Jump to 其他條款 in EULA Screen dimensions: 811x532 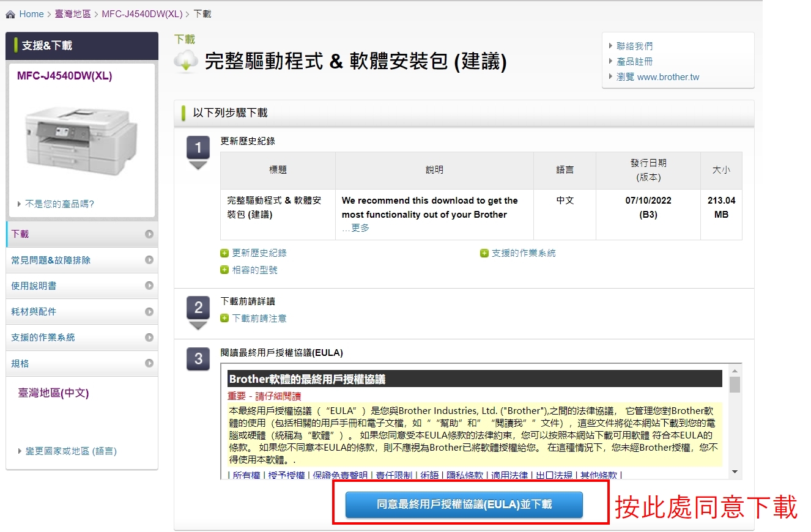tap(599, 475)
